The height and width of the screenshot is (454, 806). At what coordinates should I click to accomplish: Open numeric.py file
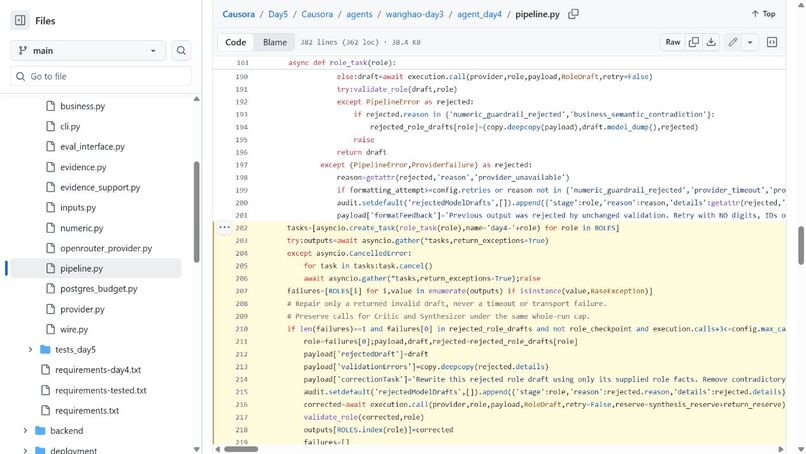tap(81, 228)
